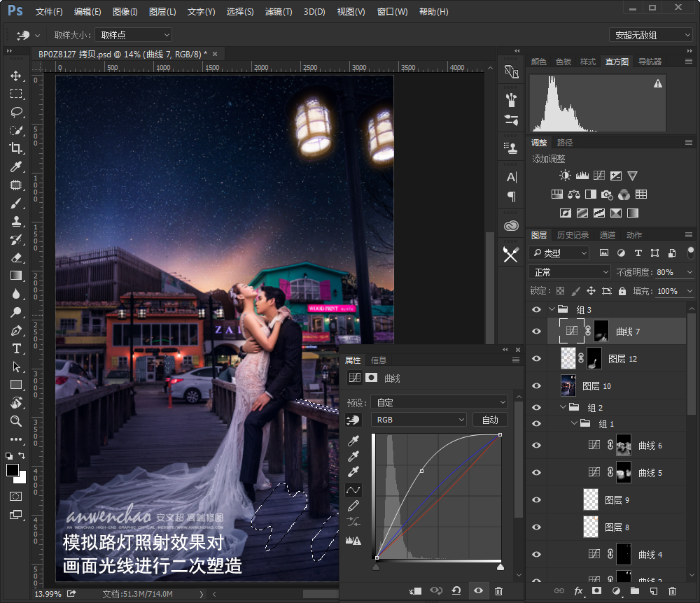Select the Rectangular Marquee tool
The width and height of the screenshot is (700, 603).
pos(16,94)
